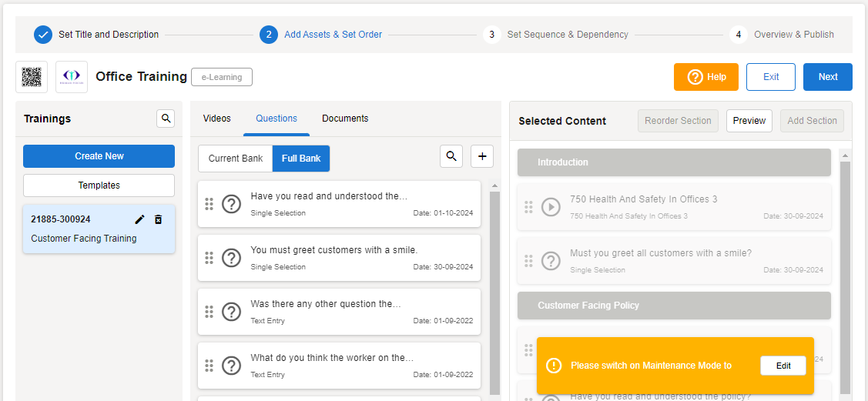This screenshot has width=868, height=401.
Task: Click the Create New button
Action: pos(99,156)
